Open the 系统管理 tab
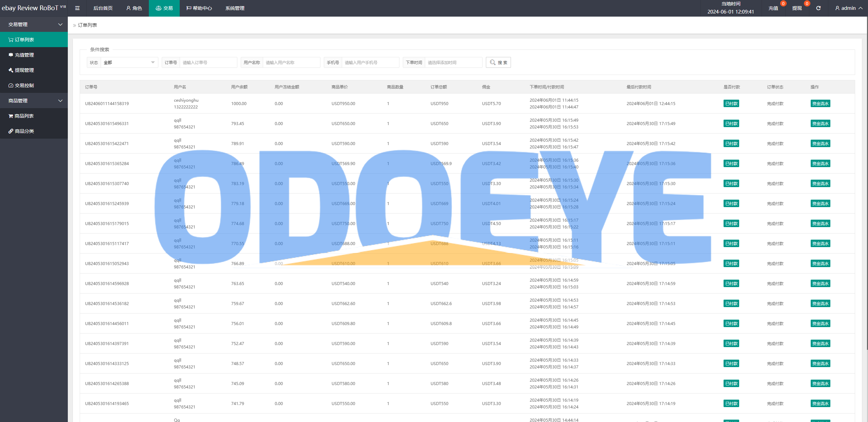 pos(235,8)
